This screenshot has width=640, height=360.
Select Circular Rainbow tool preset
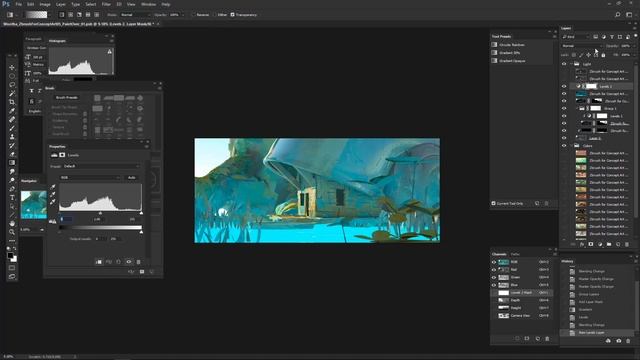[x=512, y=45]
